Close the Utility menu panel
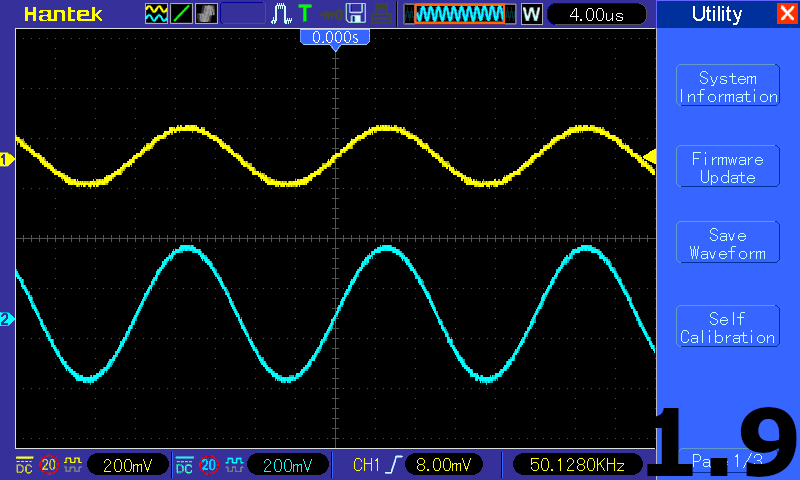The width and height of the screenshot is (800, 480). tap(787, 14)
